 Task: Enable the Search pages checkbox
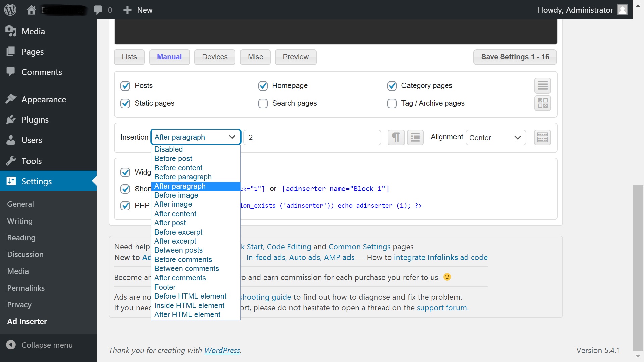tap(263, 103)
